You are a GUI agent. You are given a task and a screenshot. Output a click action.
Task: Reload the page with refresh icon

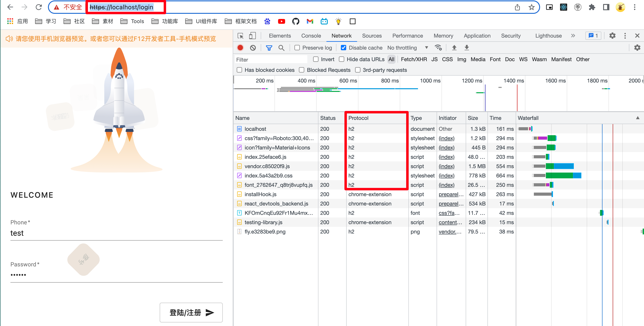click(x=38, y=7)
